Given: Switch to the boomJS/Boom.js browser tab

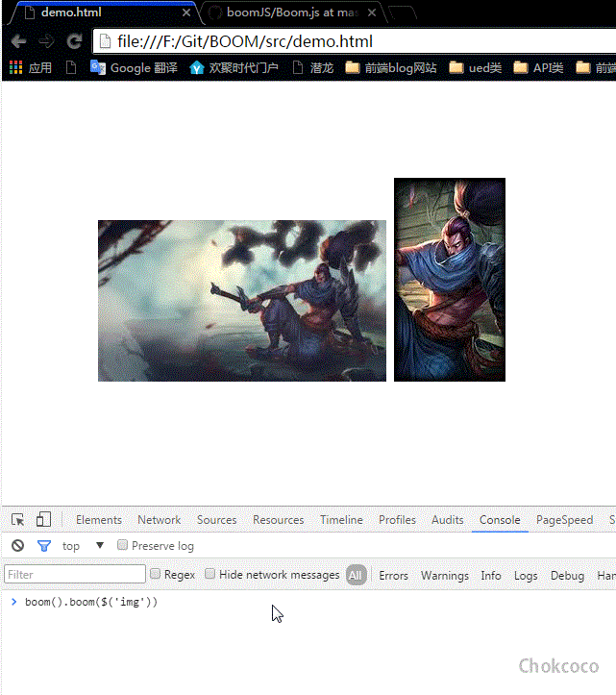Looking at the screenshot, I should tap(288, 13).
